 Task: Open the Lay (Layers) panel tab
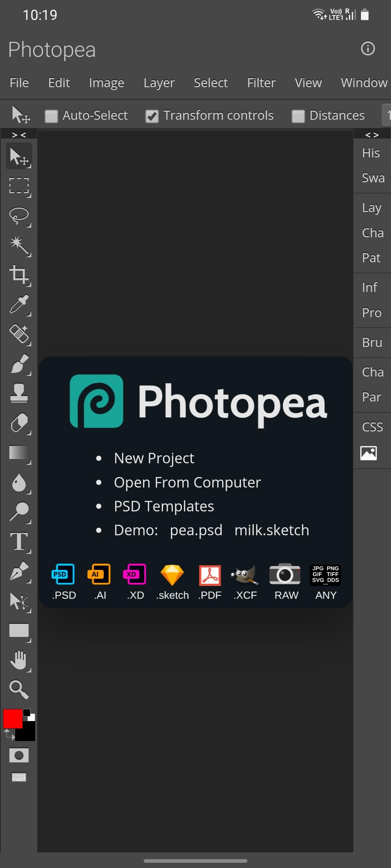pyautogui.click(x=372, y=208)
